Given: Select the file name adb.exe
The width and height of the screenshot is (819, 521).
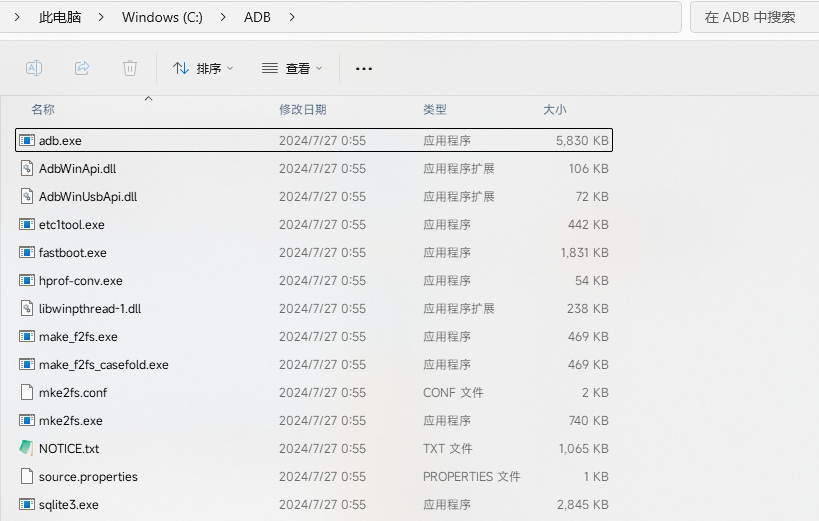Looking at the screenshot, I should pyautogui.click(x=60, y=141).
